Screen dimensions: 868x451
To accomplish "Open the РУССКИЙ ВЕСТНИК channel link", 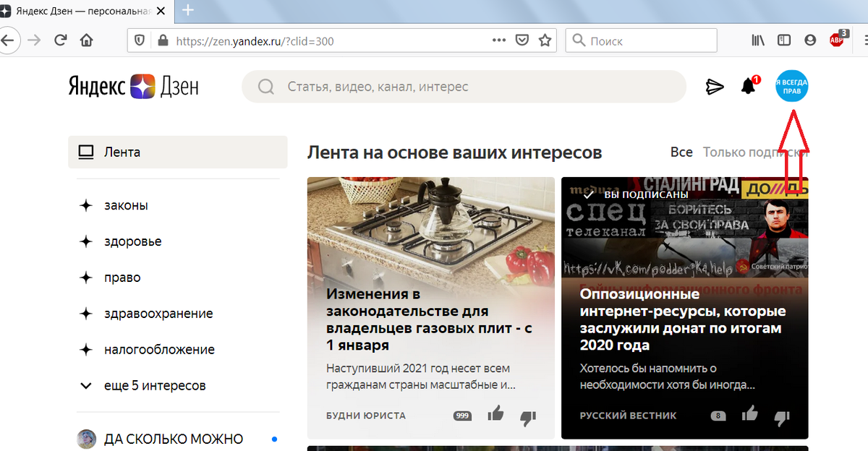I will click(628, 416).
